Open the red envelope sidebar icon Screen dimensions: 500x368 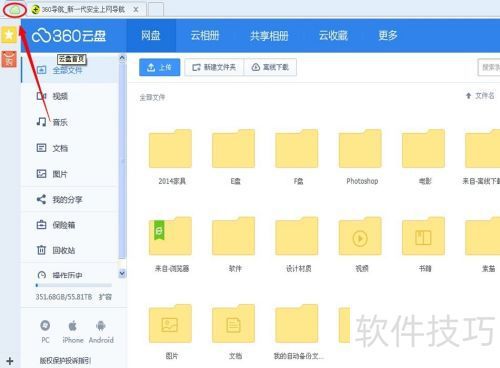coord(9,59)
